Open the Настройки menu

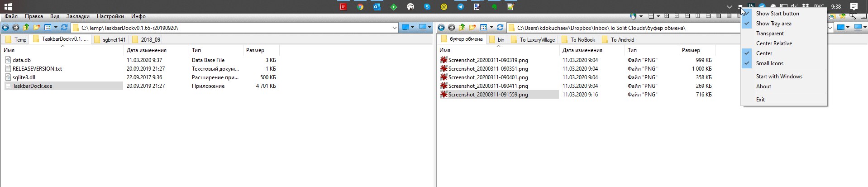click(110, 16)
